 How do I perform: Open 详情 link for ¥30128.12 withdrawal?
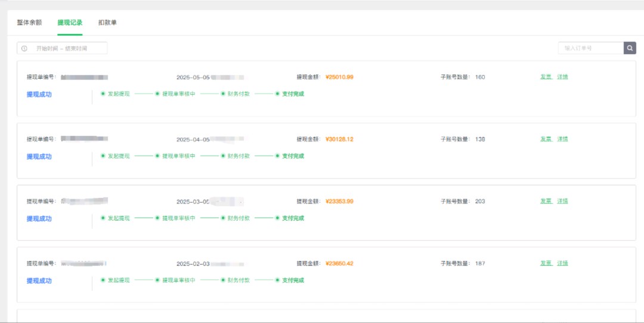click(562, 139)
